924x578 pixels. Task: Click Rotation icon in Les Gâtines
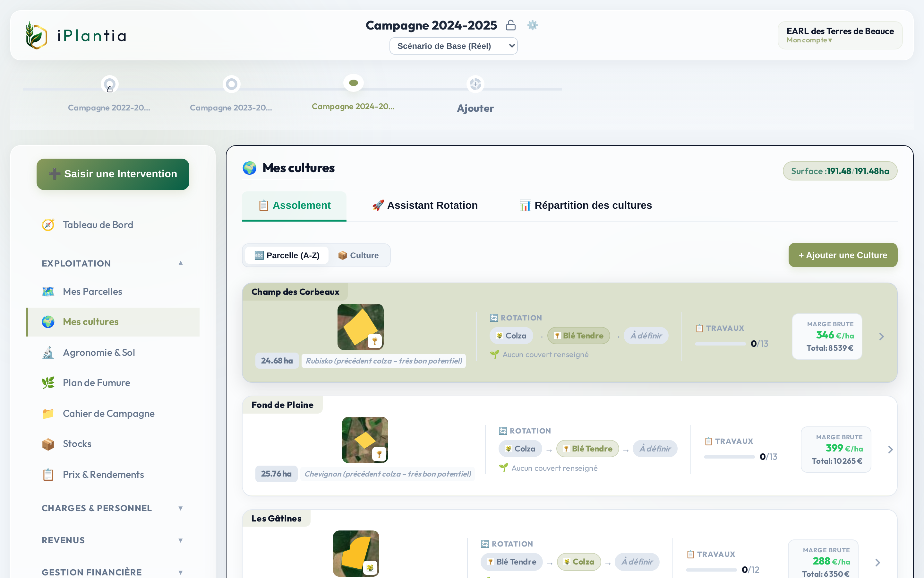485,544
